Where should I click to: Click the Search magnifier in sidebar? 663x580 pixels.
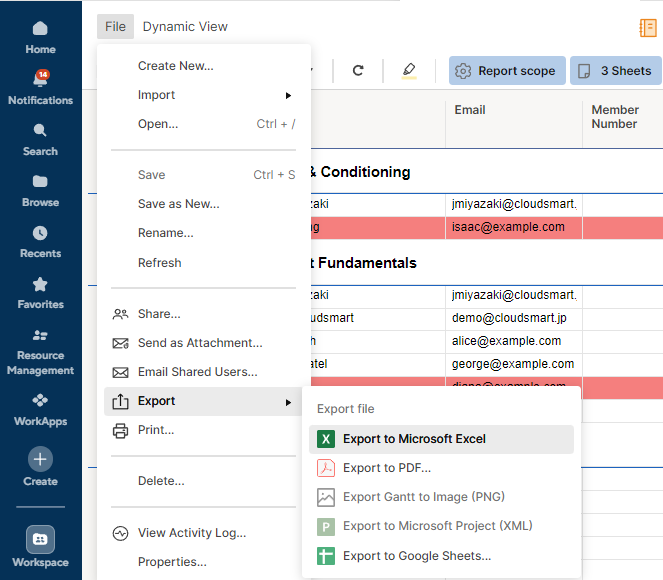point(40,130)
